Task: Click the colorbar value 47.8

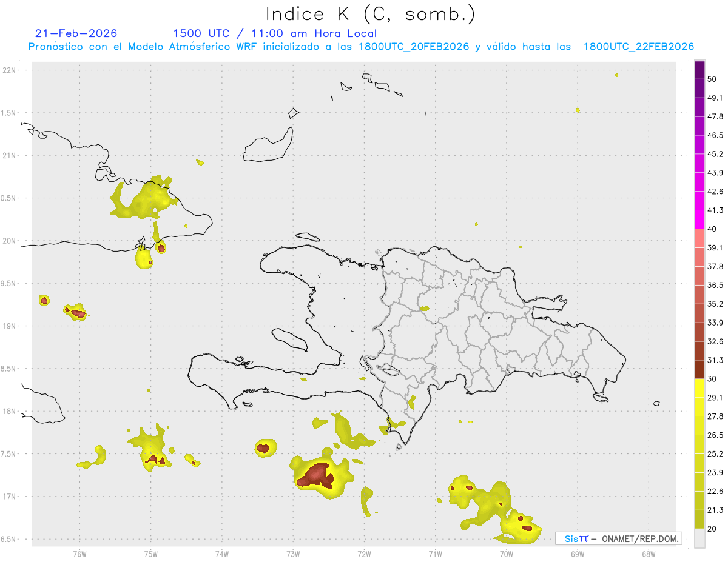Action: pos(715,116)
